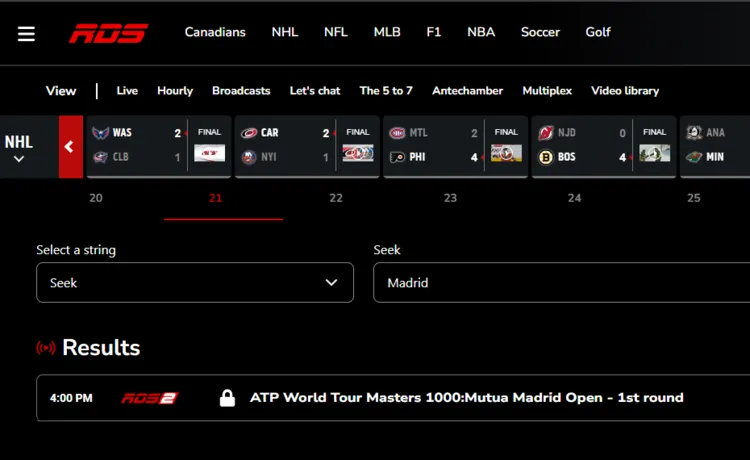This screenshot has width=750, height=460.
Task: Open the NHL section in top navigation
Action: [x=285, y=32]
